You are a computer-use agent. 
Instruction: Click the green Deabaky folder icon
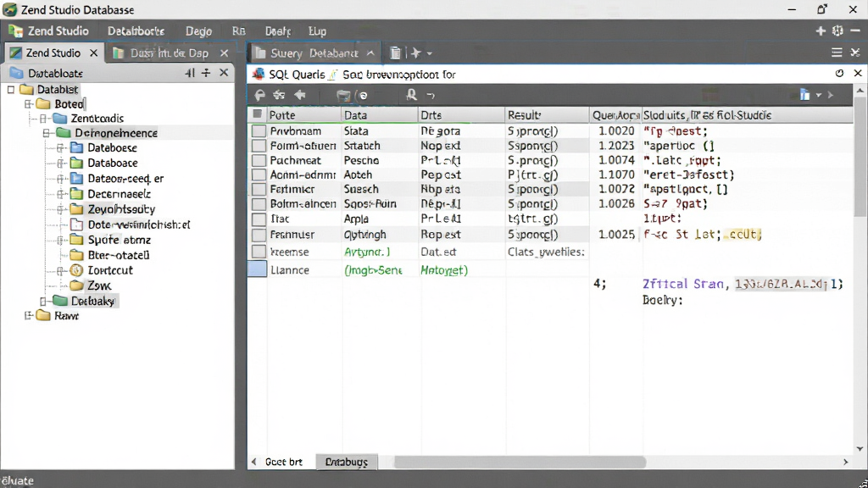coord(60,301)
